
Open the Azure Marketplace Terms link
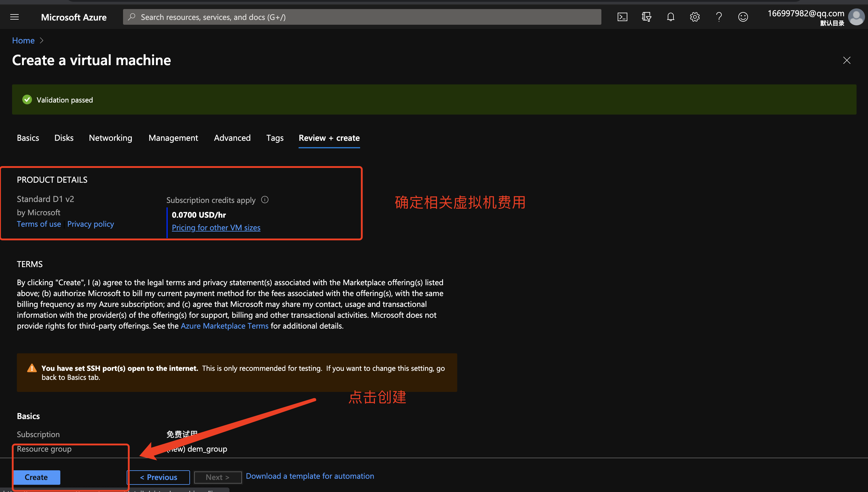click(224, 326)
